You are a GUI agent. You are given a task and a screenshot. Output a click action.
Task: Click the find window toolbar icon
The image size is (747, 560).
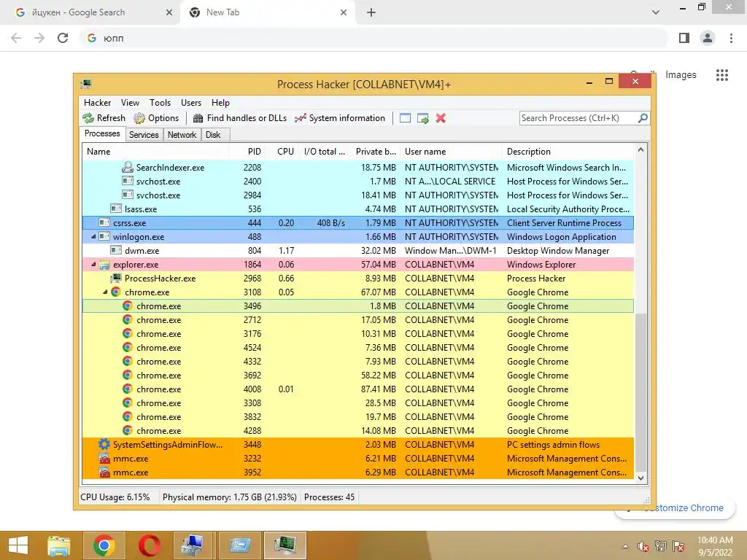point(405,118)
